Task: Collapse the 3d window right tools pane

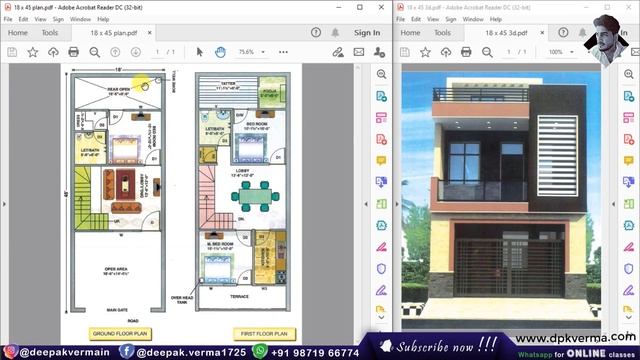Action: tap(613, 204)
